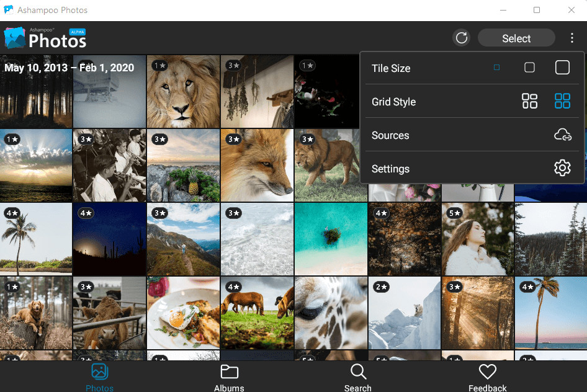The height and width of the screenshot is (392, 587).
Task: Open the sunbeams through trees photo
Action: tap(478, 313)
